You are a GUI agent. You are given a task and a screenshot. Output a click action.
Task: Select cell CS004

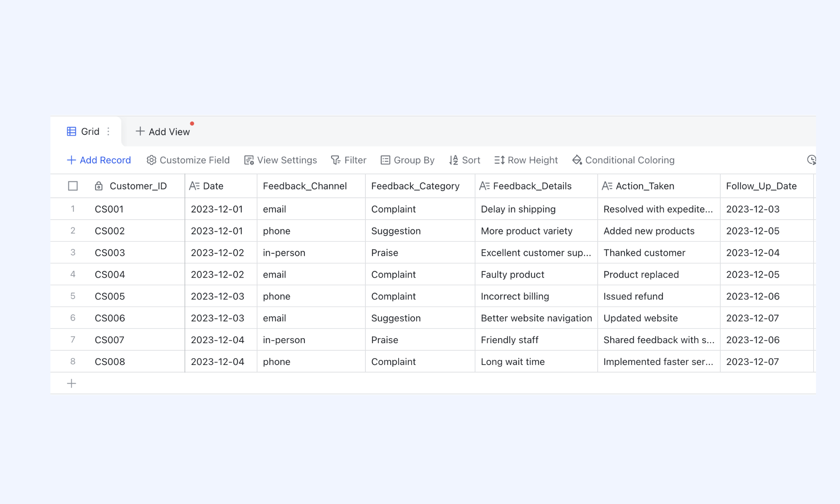click(137, 274)
